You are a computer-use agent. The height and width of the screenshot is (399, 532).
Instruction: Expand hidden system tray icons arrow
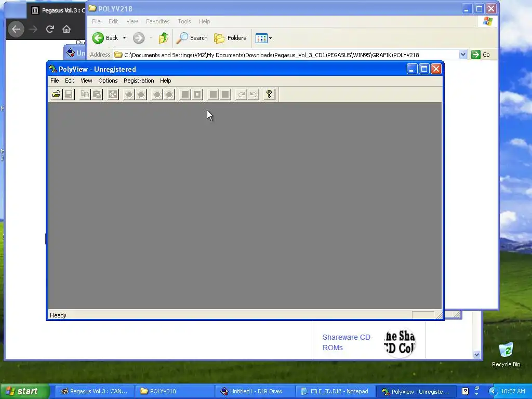[493, 391]
